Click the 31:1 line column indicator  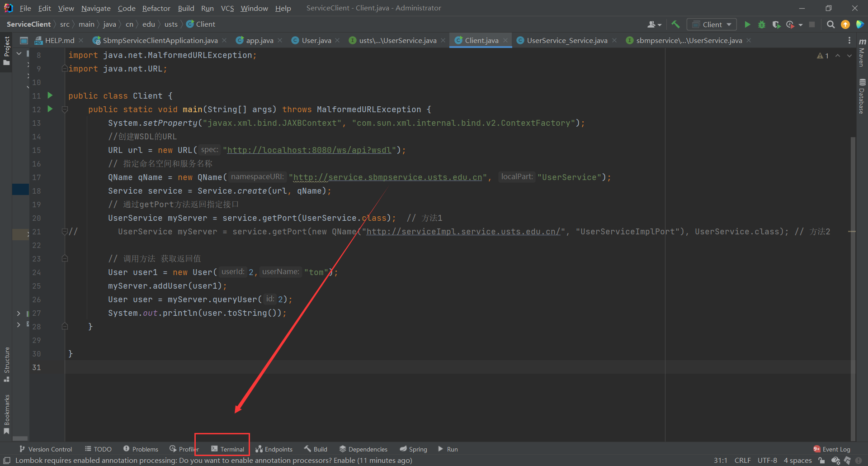pyautogui.click(x=721, y=461)
